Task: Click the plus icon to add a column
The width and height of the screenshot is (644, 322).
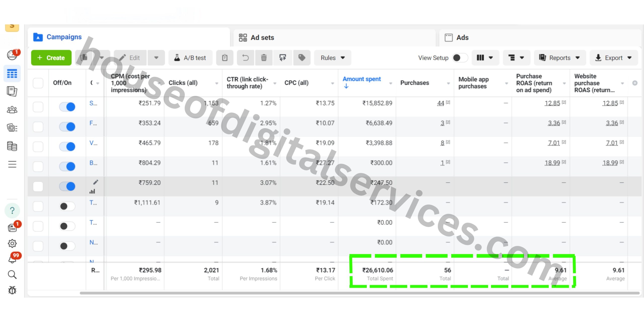Action: [x=635, y=83]
